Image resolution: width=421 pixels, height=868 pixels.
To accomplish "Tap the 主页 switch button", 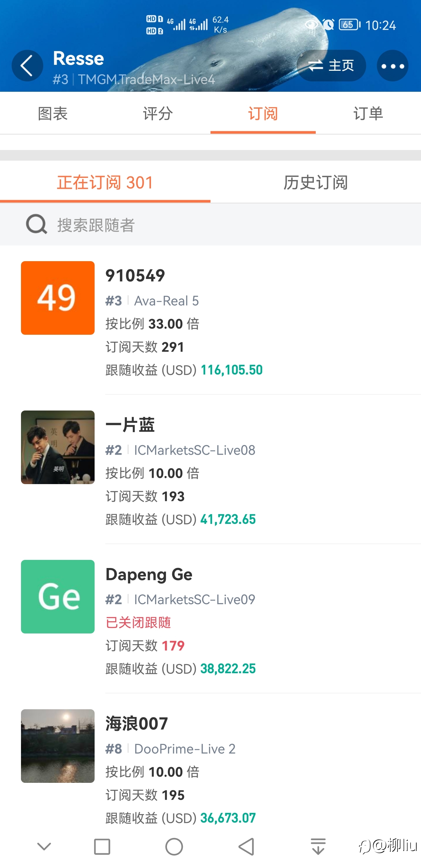I will pos(331,65).
